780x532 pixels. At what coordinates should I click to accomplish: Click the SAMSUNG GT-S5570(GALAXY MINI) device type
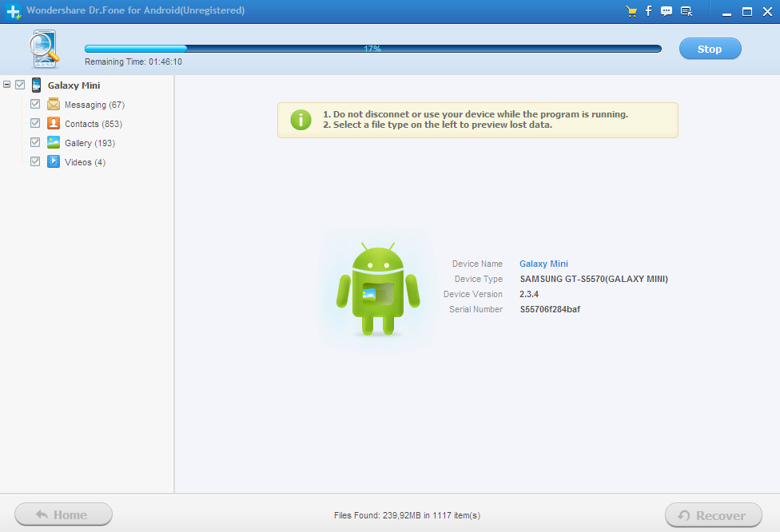coord(594,279)
